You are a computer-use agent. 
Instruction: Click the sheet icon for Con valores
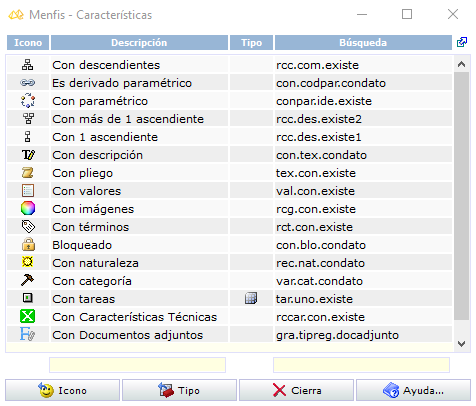click(x=28, y=191)
